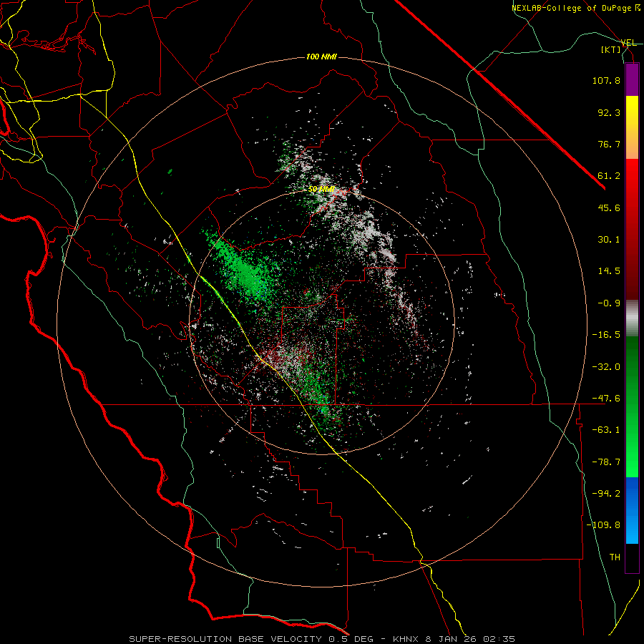Screen dimensions: 644x644
Task: Pick the purple segment of the velocity scale
Action: click(632, 79)
